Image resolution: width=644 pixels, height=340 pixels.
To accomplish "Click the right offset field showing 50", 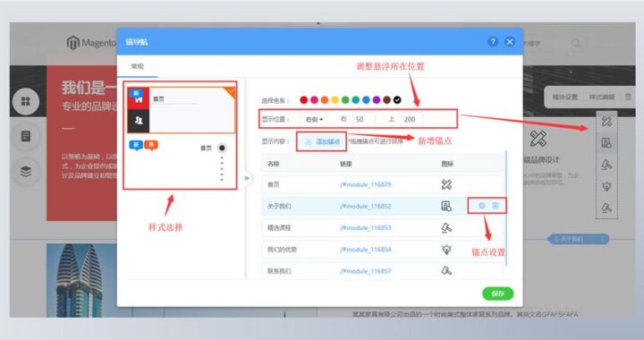I will point(363,120).
